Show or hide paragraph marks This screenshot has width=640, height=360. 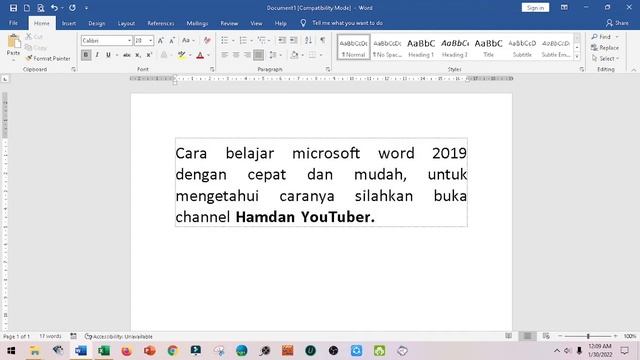click(323, 40)
